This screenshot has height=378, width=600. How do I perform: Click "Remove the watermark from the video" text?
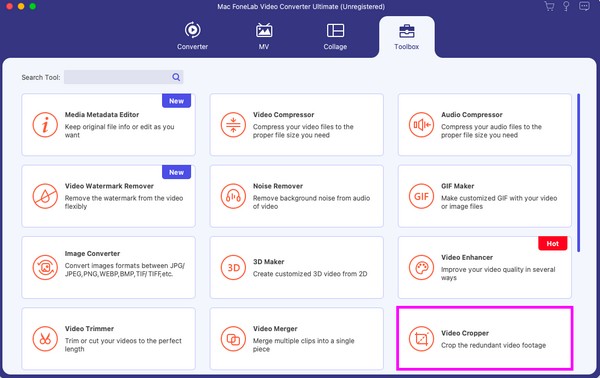coord(124,202)
